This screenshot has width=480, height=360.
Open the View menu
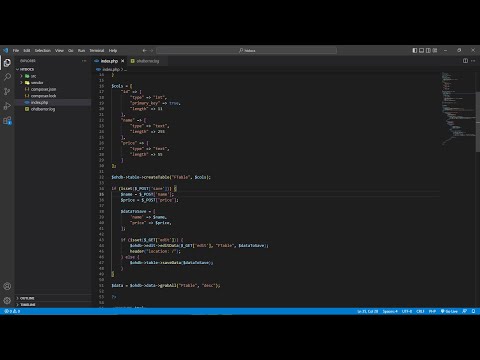tap(59, 50)
